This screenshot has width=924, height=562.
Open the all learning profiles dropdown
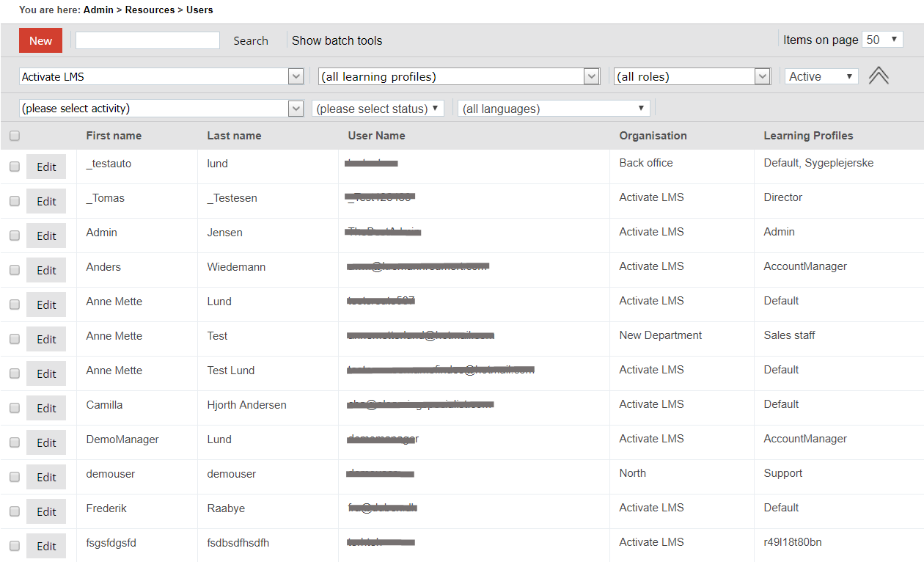[x=459, y=76]
